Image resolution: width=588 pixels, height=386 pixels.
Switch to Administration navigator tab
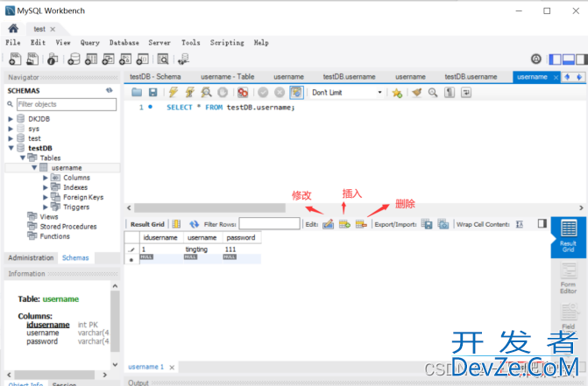click(32, 258)
